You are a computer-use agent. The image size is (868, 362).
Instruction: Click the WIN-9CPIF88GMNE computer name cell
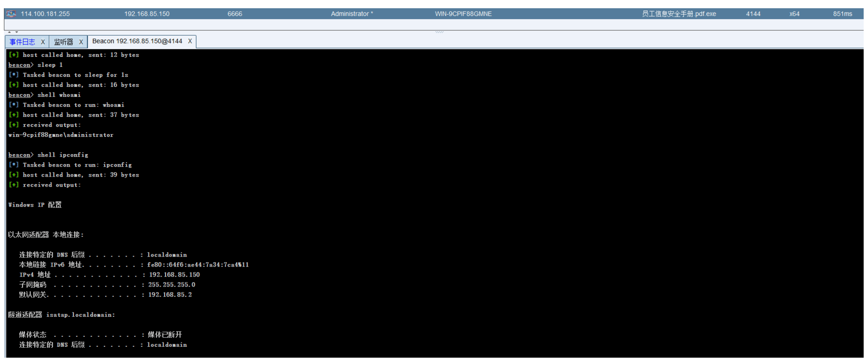464,14
